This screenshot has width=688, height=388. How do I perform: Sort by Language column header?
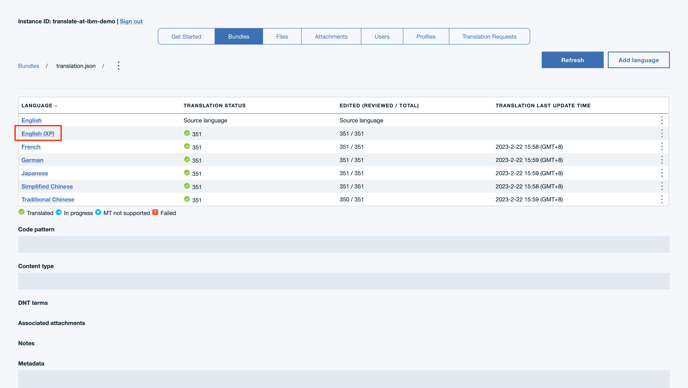[39, 105]
